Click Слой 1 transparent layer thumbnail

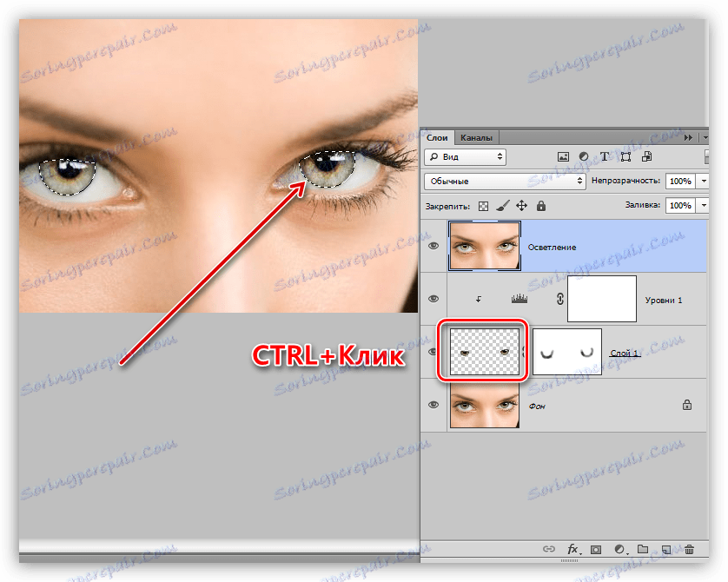[485, 351]
